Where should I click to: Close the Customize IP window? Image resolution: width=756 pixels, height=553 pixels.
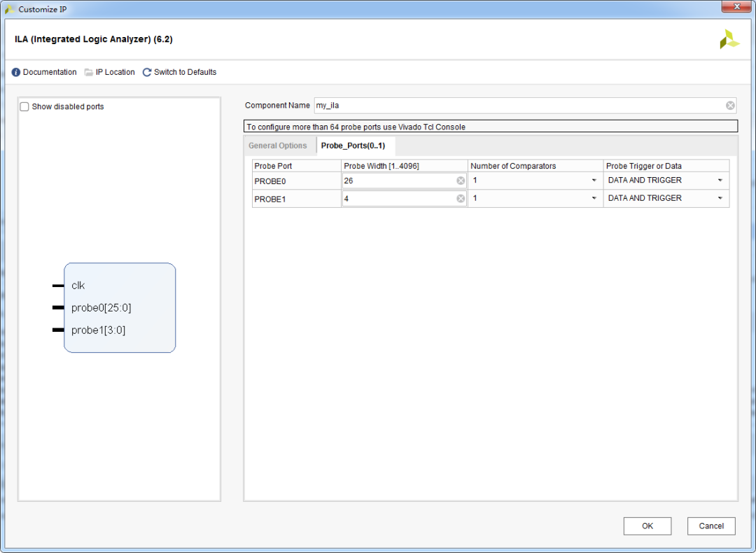coord(736,7)
